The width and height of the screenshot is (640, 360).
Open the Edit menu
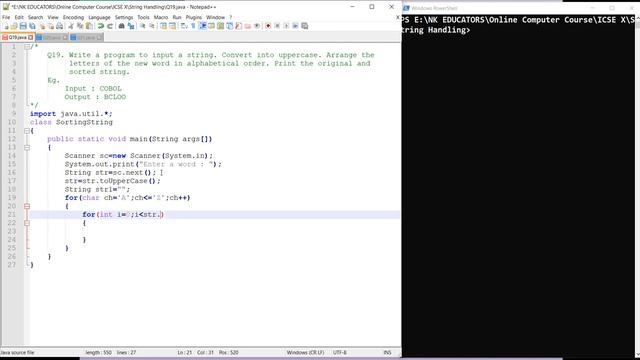coord(19,17)
